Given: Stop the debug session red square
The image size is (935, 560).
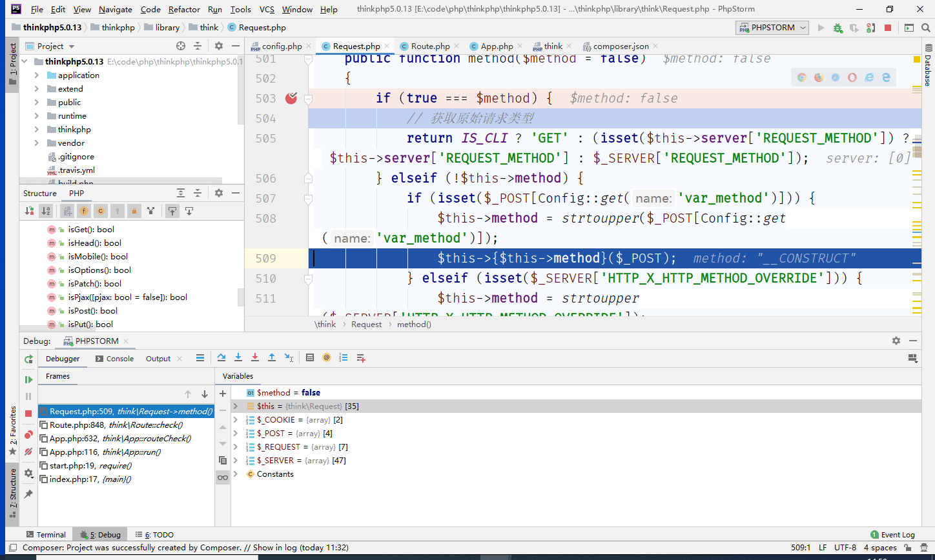Looking at the screenshot, I should coord(28,413).
